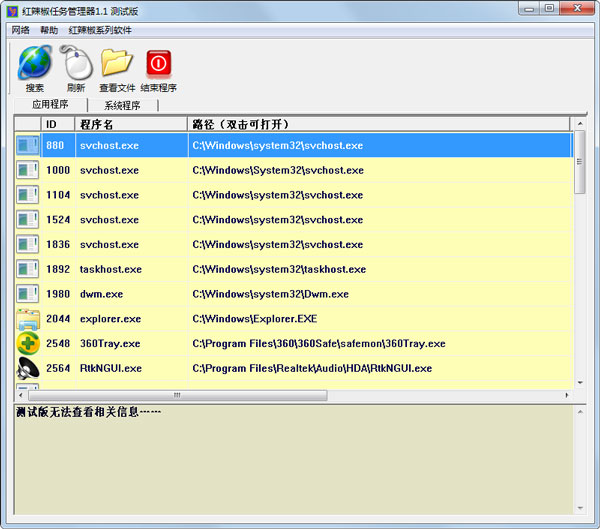This screenshot has height=529, width=600.
Task: Click ID cell 2548
Action: click(58, 343)
